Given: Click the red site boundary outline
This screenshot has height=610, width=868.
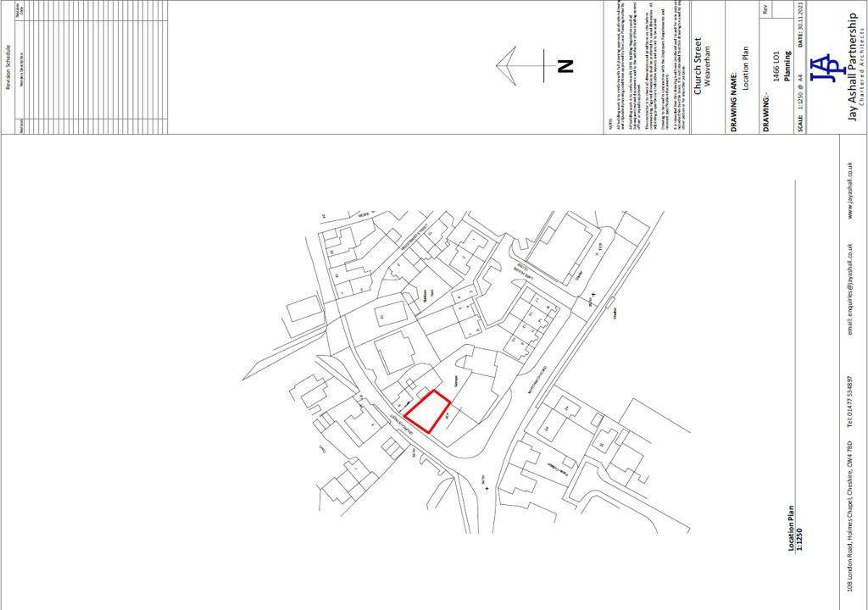Looking at the screenshot, I should 427,411.
